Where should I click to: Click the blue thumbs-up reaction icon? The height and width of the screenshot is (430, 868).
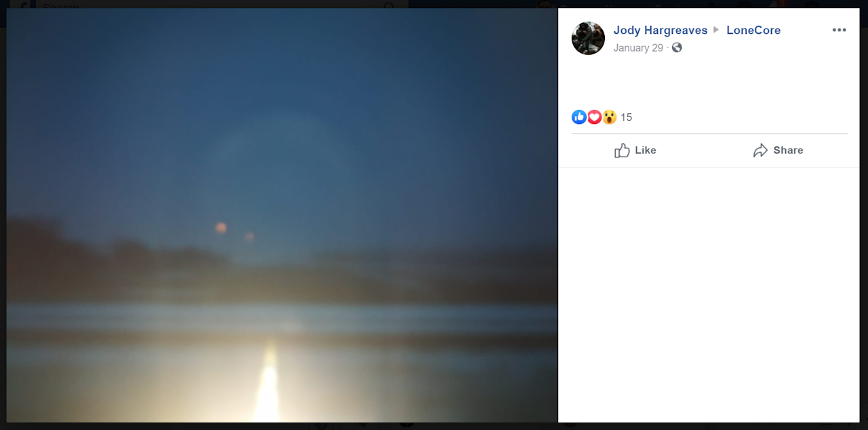tap(579, 117)
